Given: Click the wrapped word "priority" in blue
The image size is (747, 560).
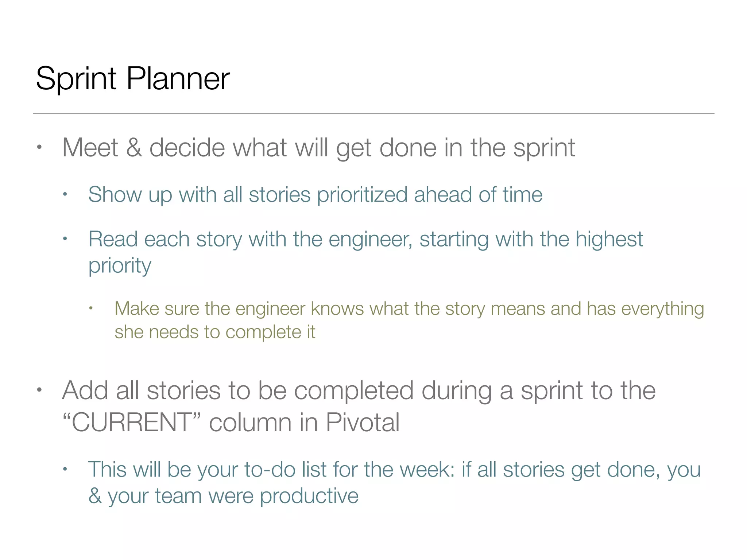Looking at the screenshot, I should tap(120, 265).
